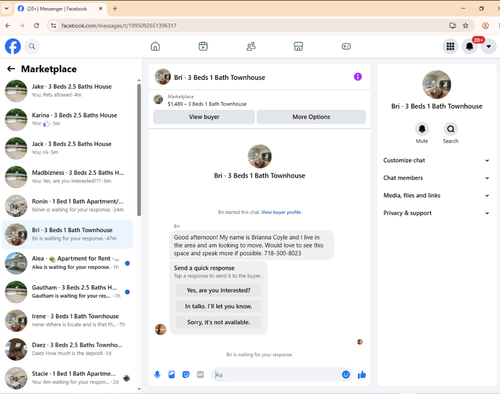Click the site information icon in address bar
This screenshot has width=500, height=394.
[x=53, y=26]
